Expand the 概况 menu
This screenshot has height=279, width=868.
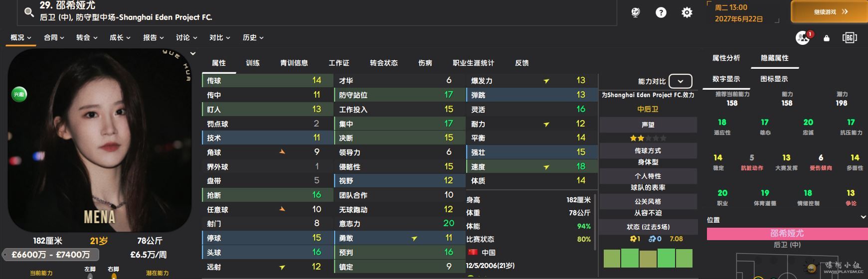click(x=20, y=37)
